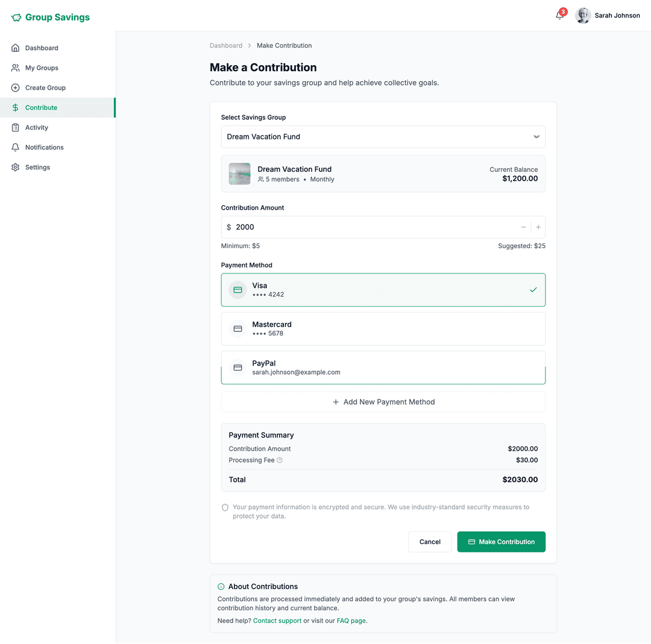Click Sarah Johnson's profile avatar

583,16
